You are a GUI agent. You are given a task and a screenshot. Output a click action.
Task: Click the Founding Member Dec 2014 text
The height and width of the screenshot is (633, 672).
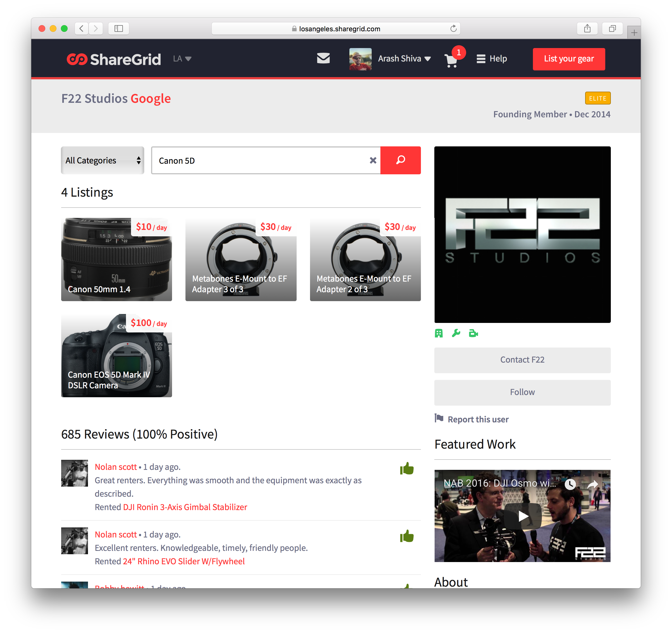552,114
